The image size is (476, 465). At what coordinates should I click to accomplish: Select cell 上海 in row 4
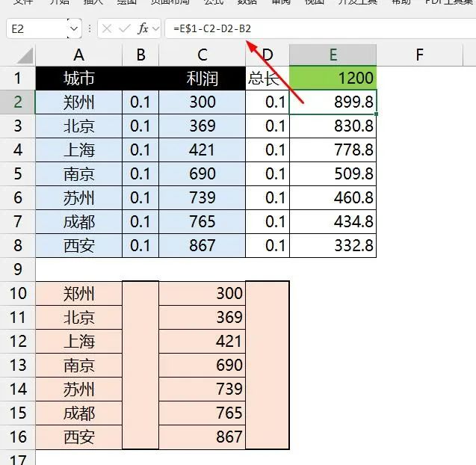click(x=79, y=150)
